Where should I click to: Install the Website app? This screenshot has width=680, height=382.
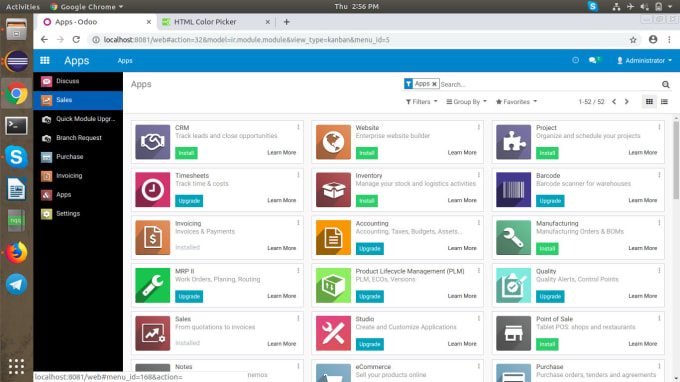(x=366, y=153)
